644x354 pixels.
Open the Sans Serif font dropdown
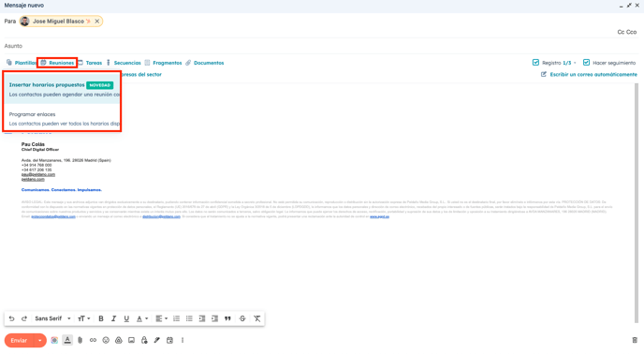(52, 318)
